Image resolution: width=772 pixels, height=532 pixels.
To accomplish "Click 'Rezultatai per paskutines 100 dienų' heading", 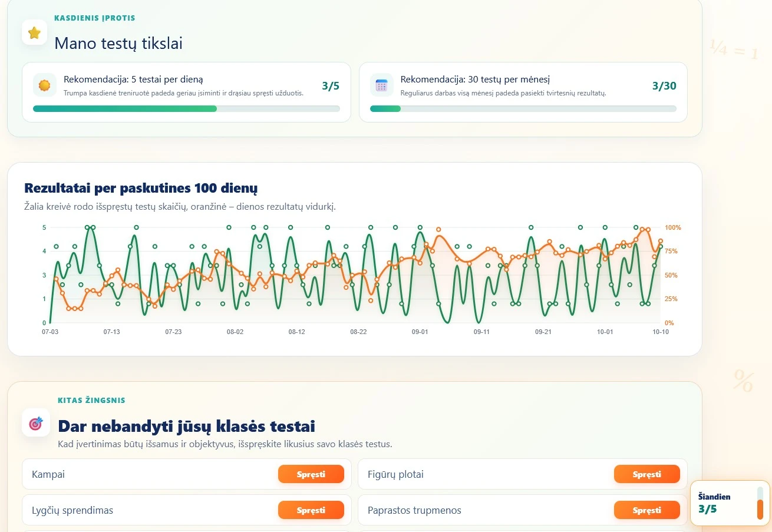I will point(141,188).
